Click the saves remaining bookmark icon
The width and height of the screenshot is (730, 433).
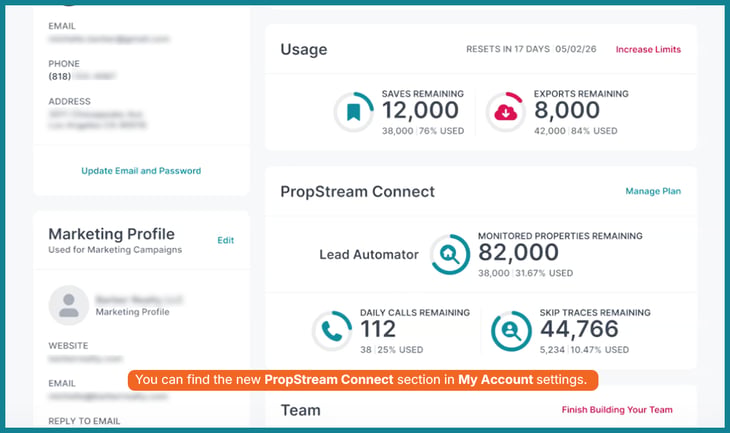[x=354, y=112]
